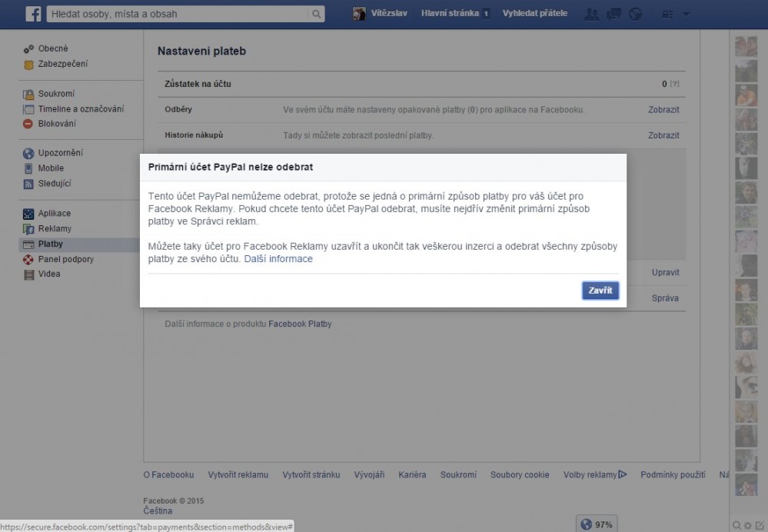Follow the Další informace link in dialog

tap(278, 259)
